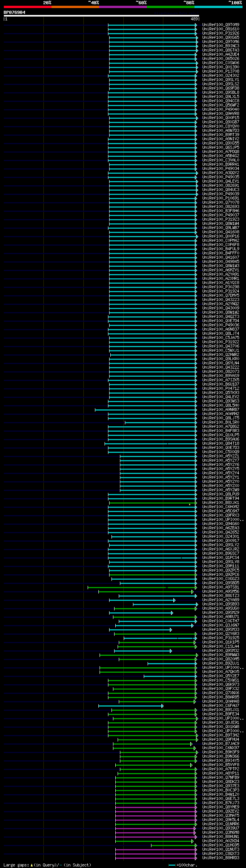246x868 pixels.
Task: Open last hit UniRef100_B8HRD3
Action: click(221, 858)
